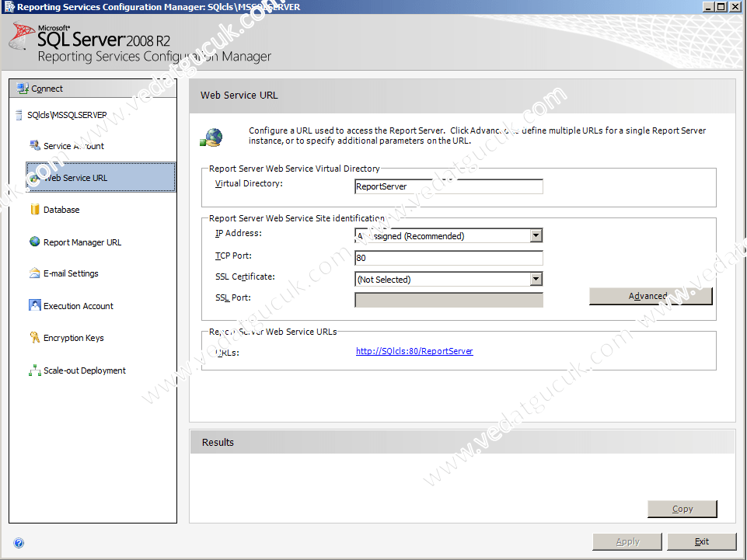Screen dimensions: 747x560
Task: Click the Encryption Keys icon
Action: pos(35,337)
